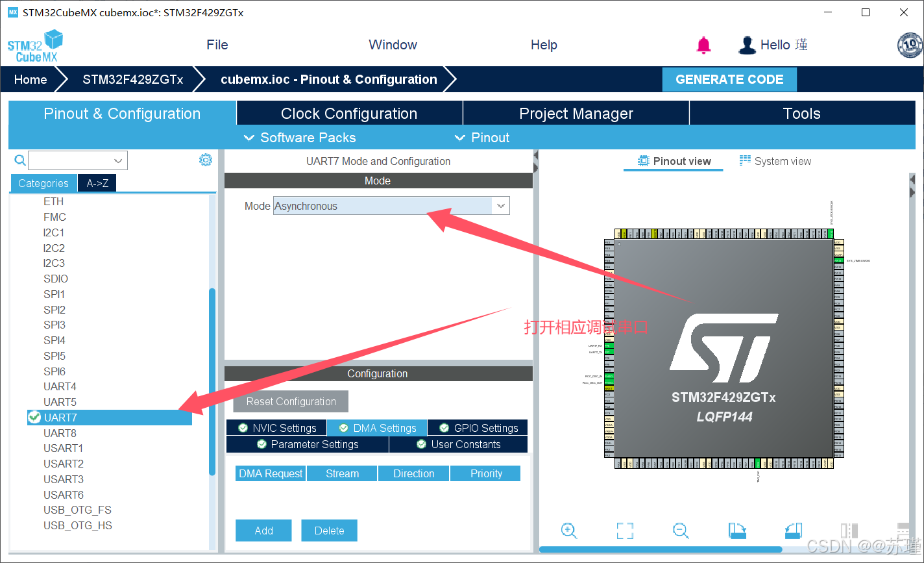This screenshot has width=924, height=563.
Task: Select USART1 in the peripheral list
Action: (x=63, y=448)
